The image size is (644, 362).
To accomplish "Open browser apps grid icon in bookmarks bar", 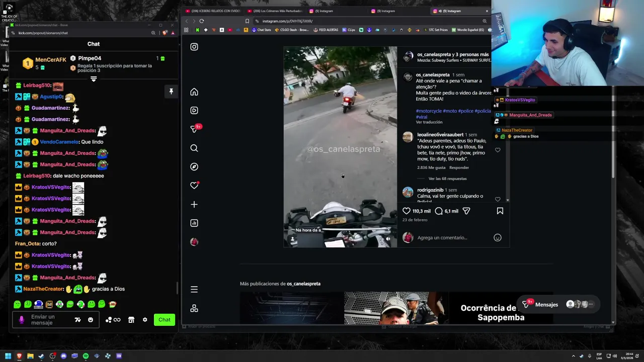I will point(186,30).
